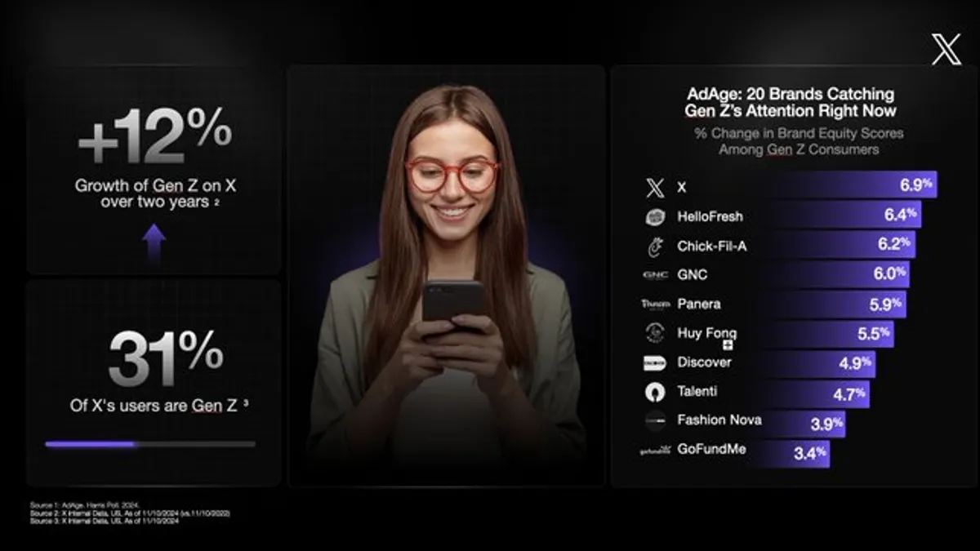This screenshot has width=980, height=551.
Task: Click the 'GoFundMe' brand label
Action: tap(711, 449)
